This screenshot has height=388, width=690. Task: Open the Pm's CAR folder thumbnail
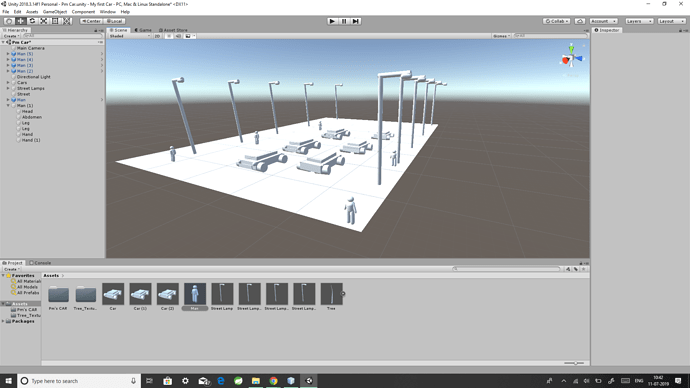coord(58,294)
